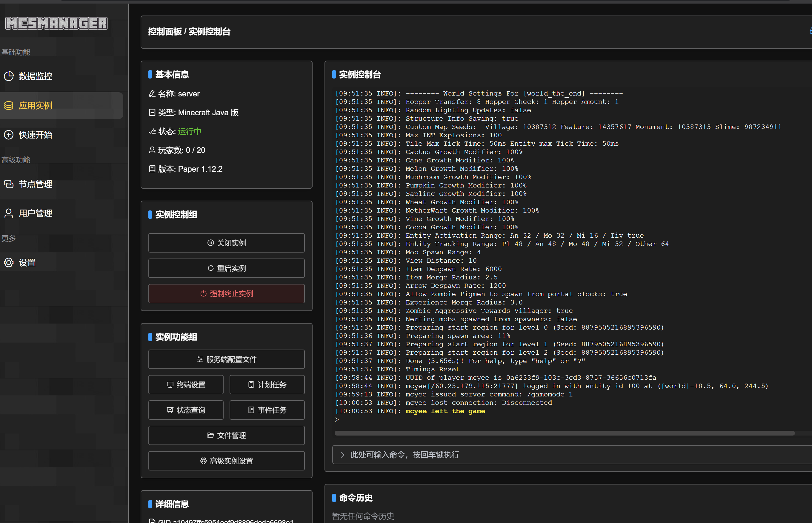Click the reload icon in 重启实例

click(210, 268)
